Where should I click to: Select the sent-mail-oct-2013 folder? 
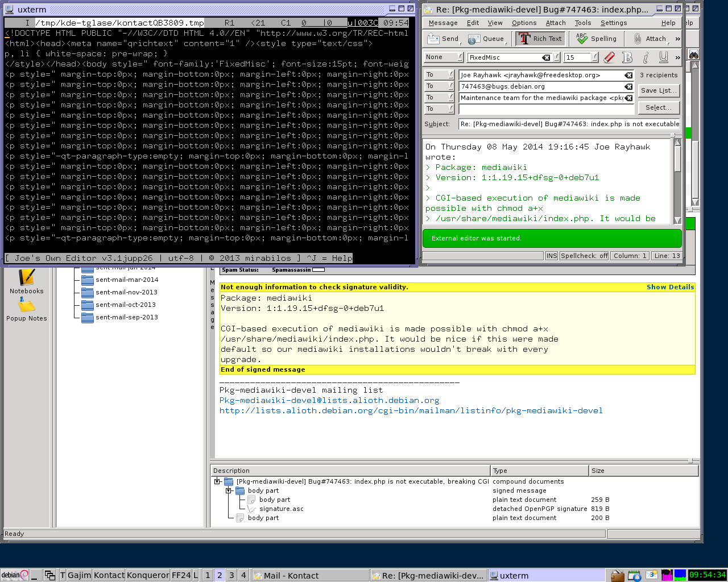(x=126, y=305)
